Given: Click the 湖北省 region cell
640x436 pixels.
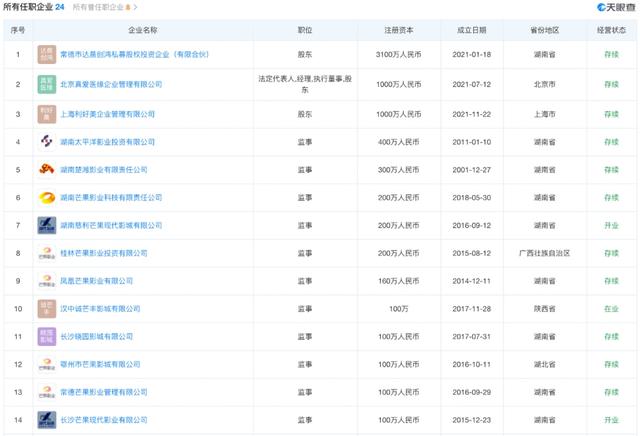Looking at the screenshot, I should 544,364.
